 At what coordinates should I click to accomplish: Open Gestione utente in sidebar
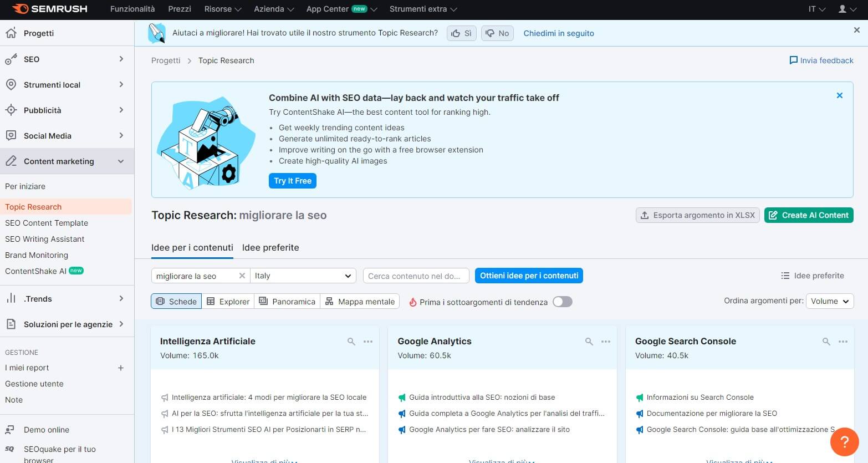coord(34,384)
